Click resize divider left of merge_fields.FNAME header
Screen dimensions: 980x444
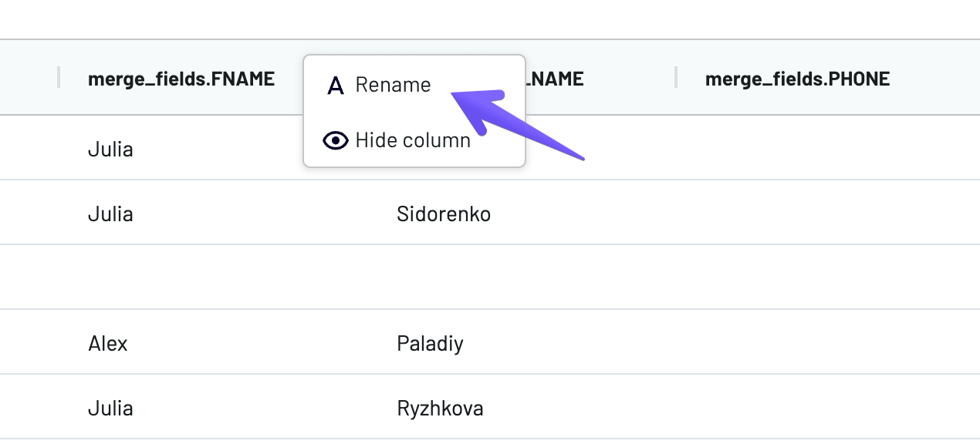pos(59,77)
